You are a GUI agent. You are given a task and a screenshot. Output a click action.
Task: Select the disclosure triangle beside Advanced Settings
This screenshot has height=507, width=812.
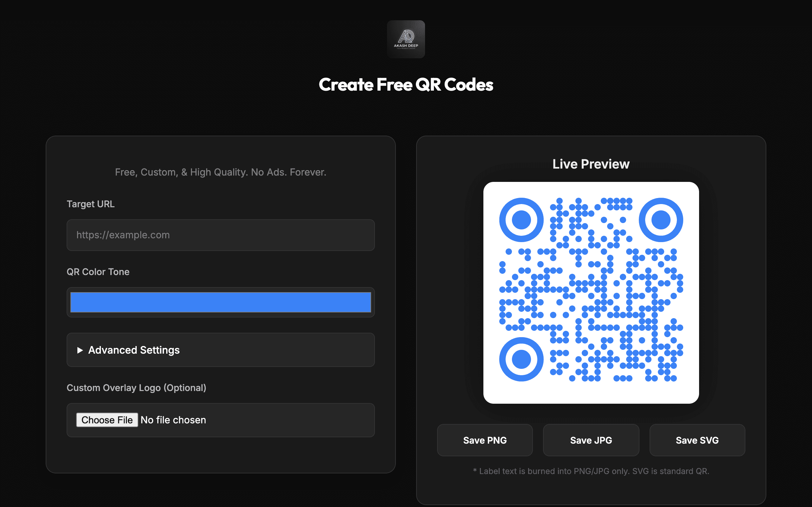click(x=80, y=350)
